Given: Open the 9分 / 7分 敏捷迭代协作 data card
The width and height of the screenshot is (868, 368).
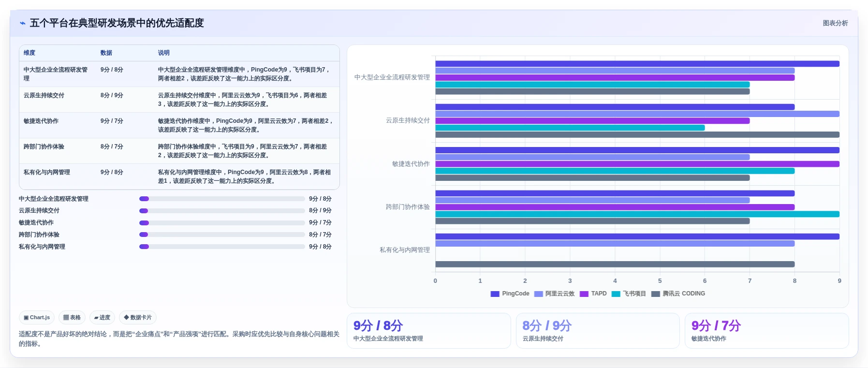Looking at the screenshot, I should point(767,331).
